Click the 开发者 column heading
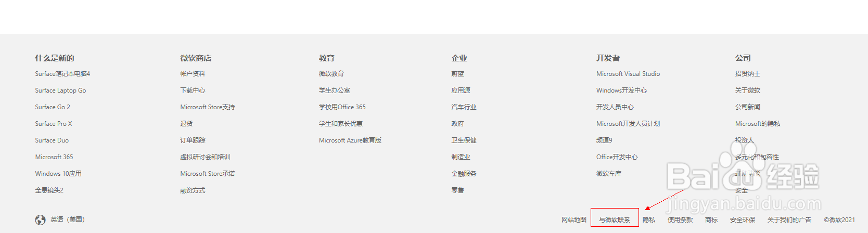 pos(608,58)
